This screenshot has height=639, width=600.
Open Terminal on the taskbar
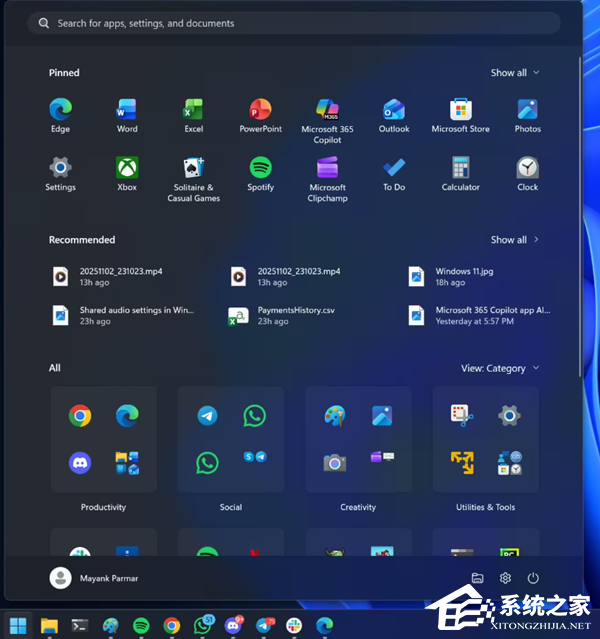click(80, 626)
